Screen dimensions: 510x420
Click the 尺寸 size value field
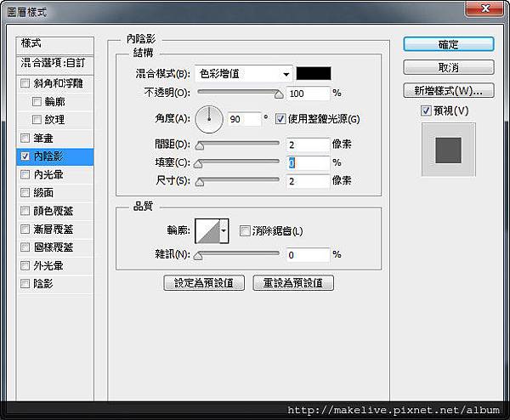308,181
